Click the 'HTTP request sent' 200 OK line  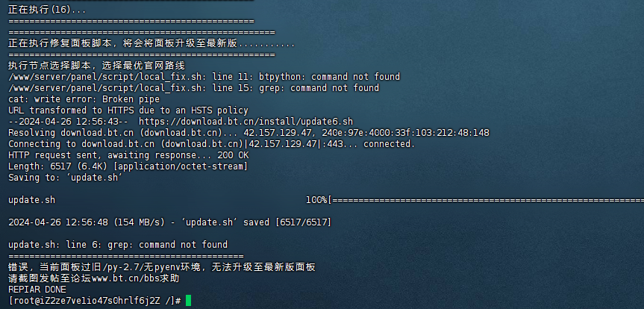128,155
